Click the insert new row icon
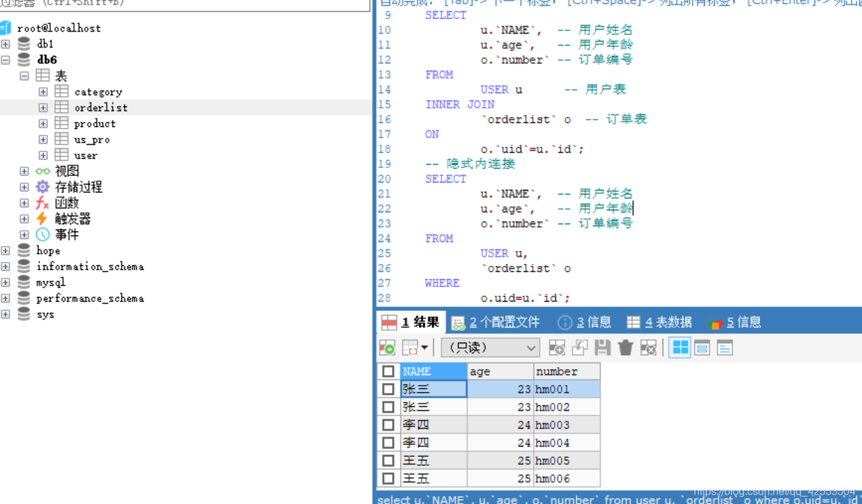 pos(558,347)
